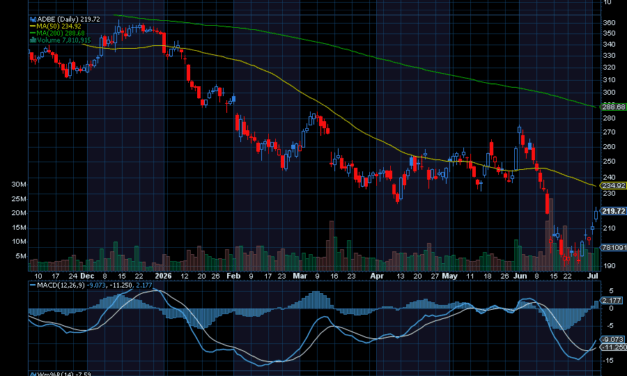Screen dimensions: 627x376
Task: Click the volume value tag on right axis
Action: pyautogui.click(x=614, y=248)
